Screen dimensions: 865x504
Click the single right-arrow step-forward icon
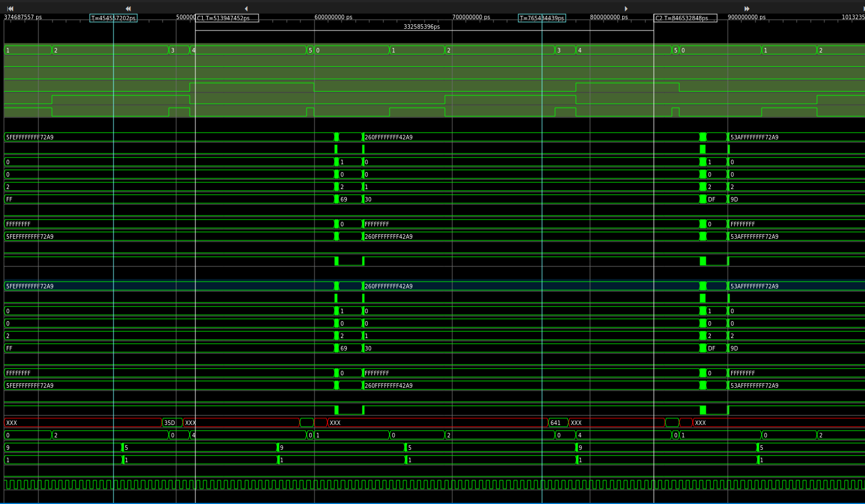point(626,8)
